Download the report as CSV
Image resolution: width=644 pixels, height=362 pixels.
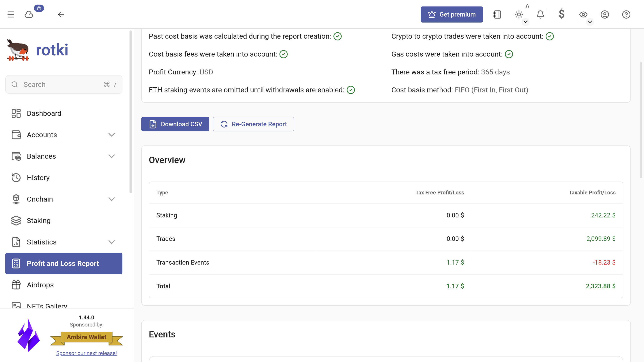tap(175, 124)
